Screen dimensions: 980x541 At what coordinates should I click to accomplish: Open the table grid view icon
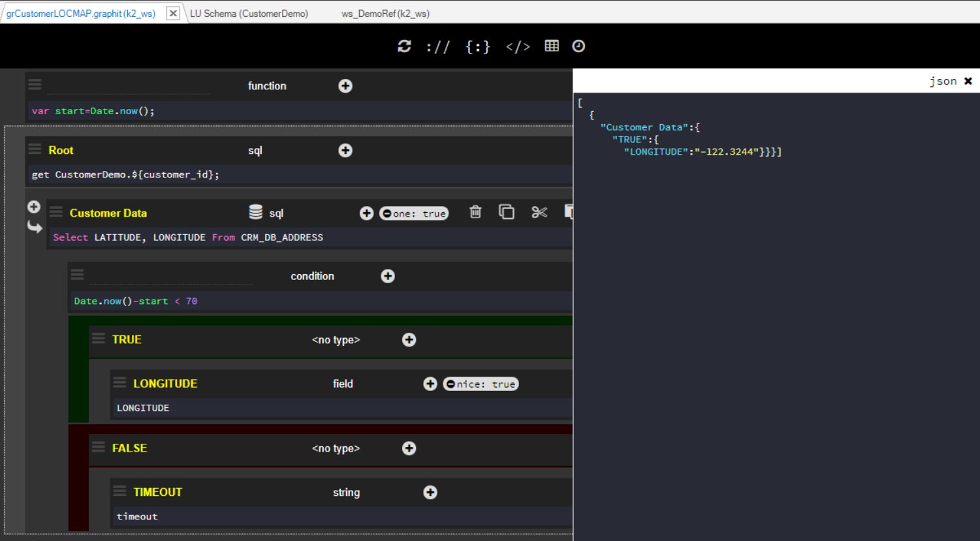coord(552,46)
